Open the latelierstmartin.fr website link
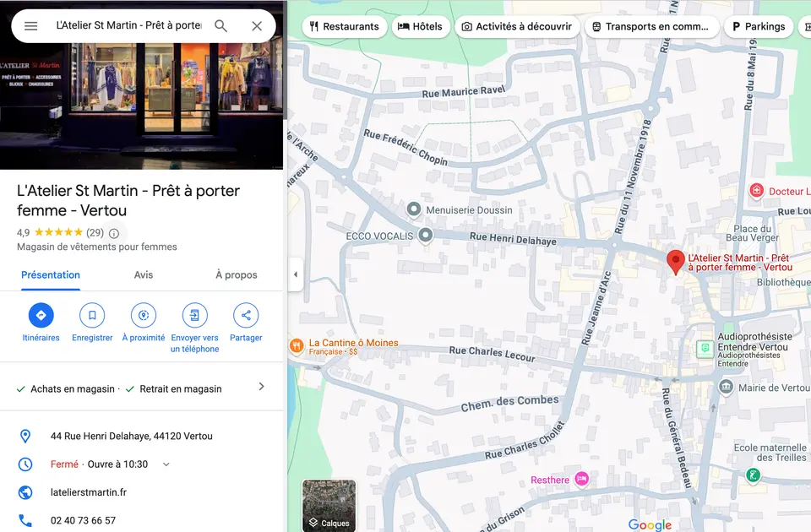 (x=89, y=492)
